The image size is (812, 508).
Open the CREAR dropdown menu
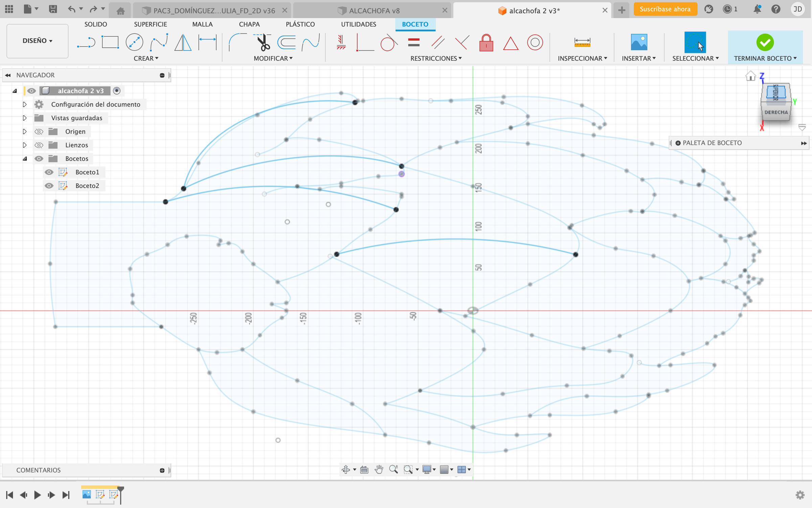tap(146, 58)
